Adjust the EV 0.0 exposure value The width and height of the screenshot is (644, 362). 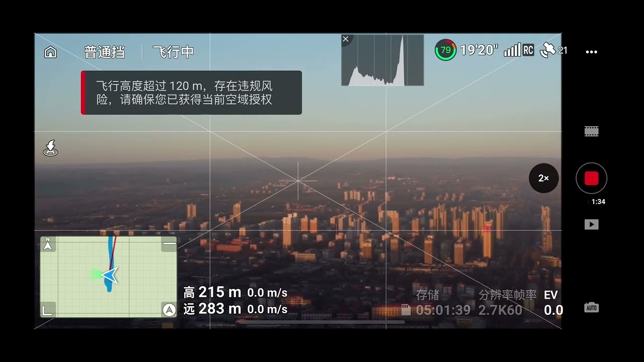click(x=553, y=303)
